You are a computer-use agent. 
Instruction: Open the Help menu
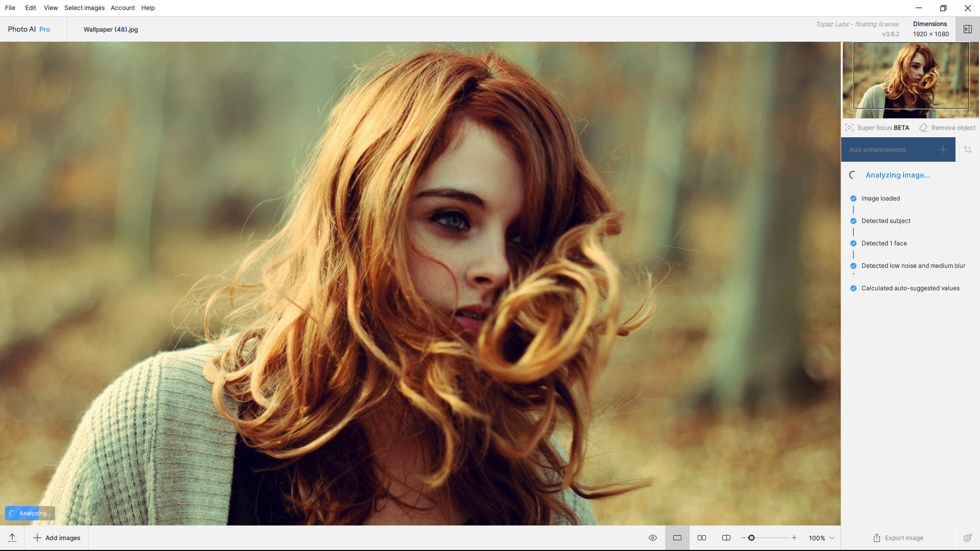pyautogui.click(x=148, y=8)
